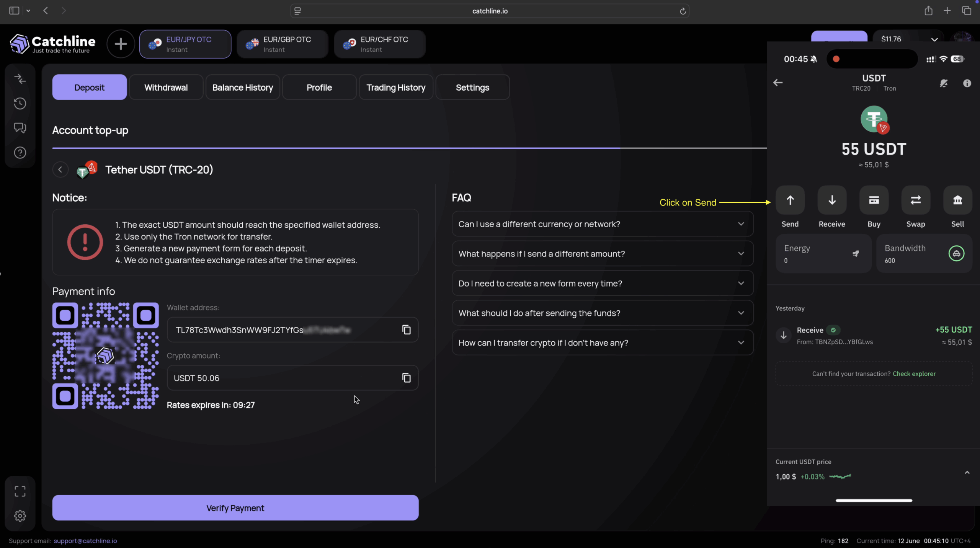Tap the Swap icon in wallet
This screenshot has height=548, width=980.
tap(915, 200)
